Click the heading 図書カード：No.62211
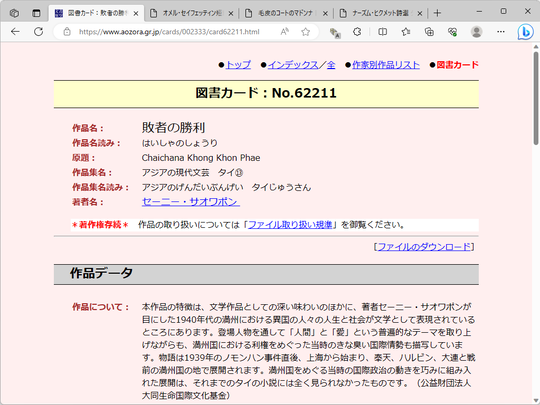The height and width of the screenshot is (405, 540). click(266, 93)
